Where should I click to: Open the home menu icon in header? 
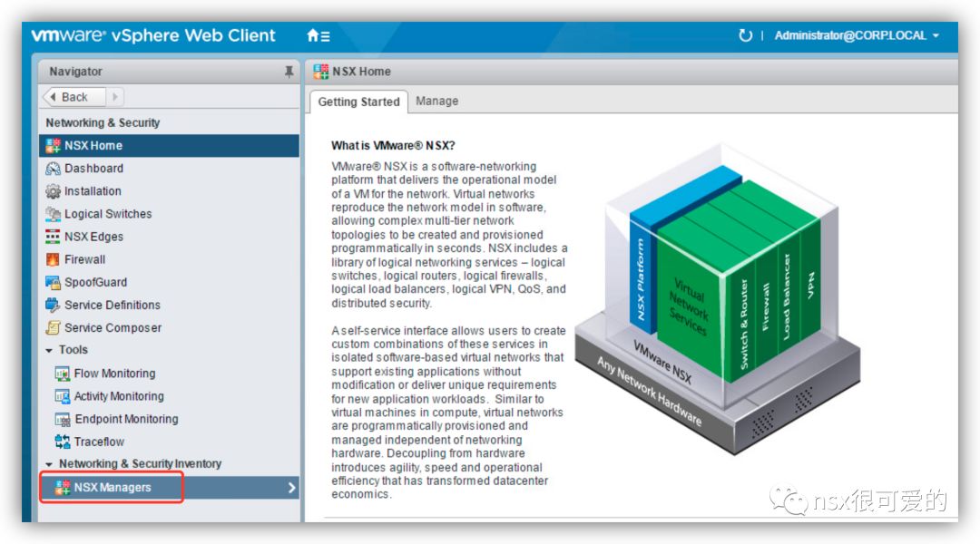click(x=318, y=35)
